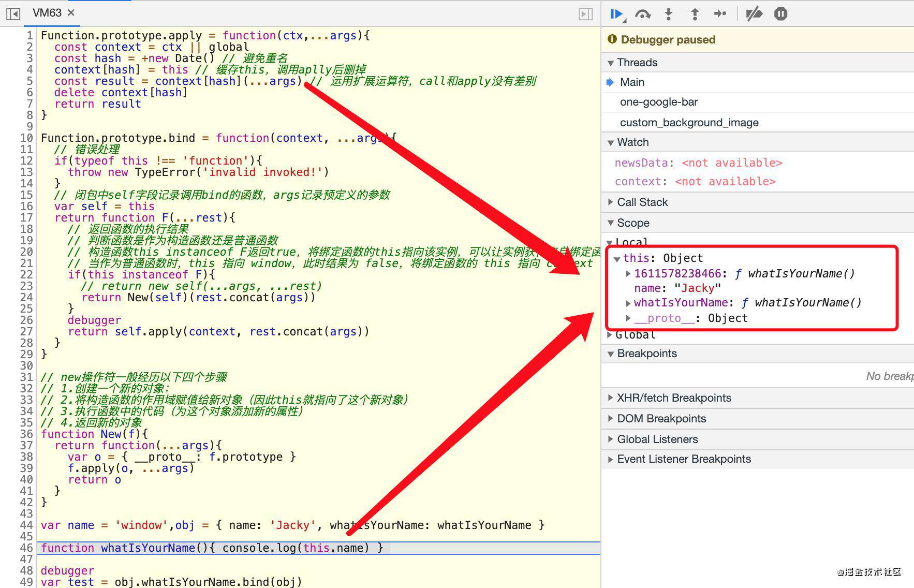The image size is (914, 588).
Task: Click 'function New(f){' on line 36
Action: pyautogui.click(x=94, y=434)
